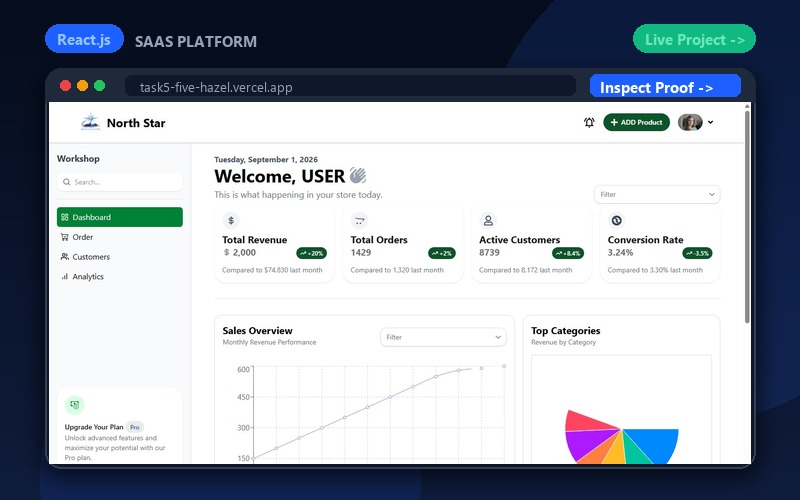Screen dimensions: 800x500
Task: Click the Upgrade Your Plan icon
Action: click(74, 405)
